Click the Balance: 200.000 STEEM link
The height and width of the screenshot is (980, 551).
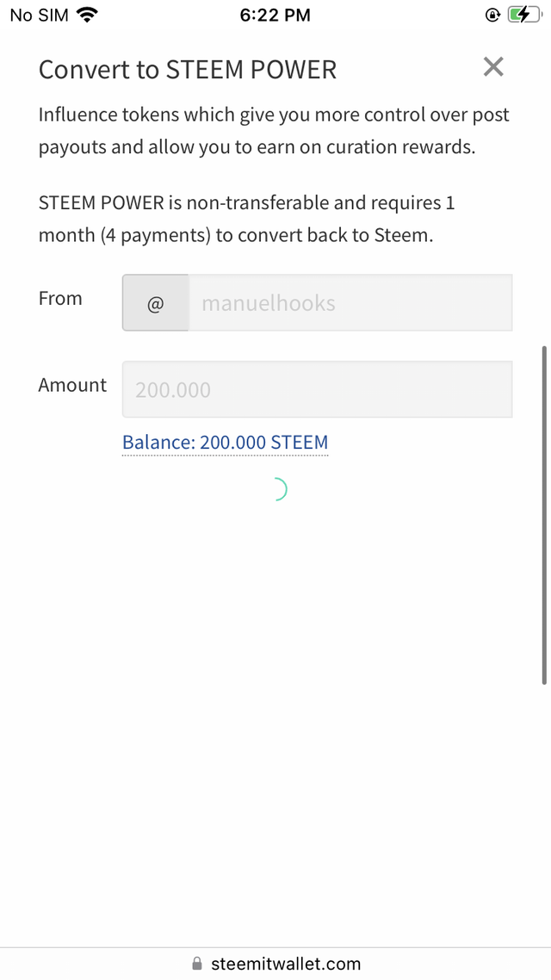pos(225,443)
